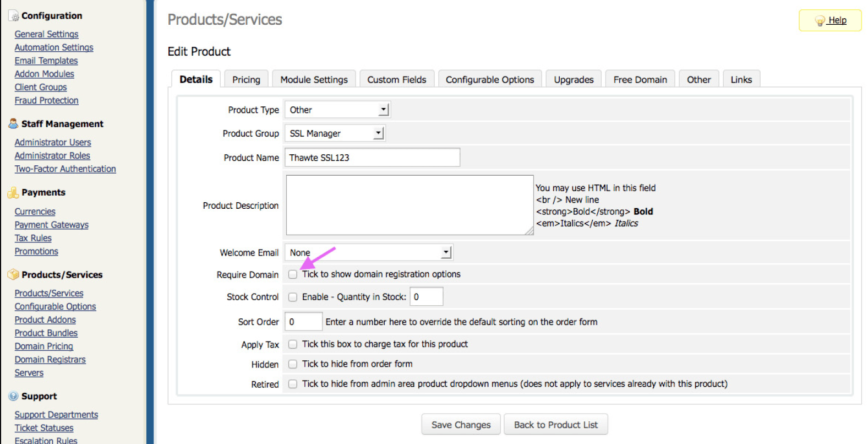The height and width of the screenshot is (444, 868).
Task: Switch to the Free Domain tab
Action: pyautogui.click(x=640, y=79)
